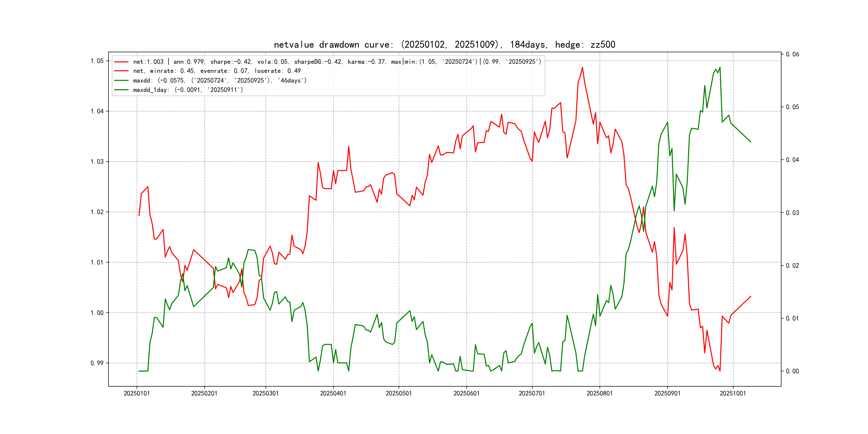Click the 20250701 x-axis date label
Viewport: 868px width, 434px height.
pyautogui.click(x=532, y=393)
